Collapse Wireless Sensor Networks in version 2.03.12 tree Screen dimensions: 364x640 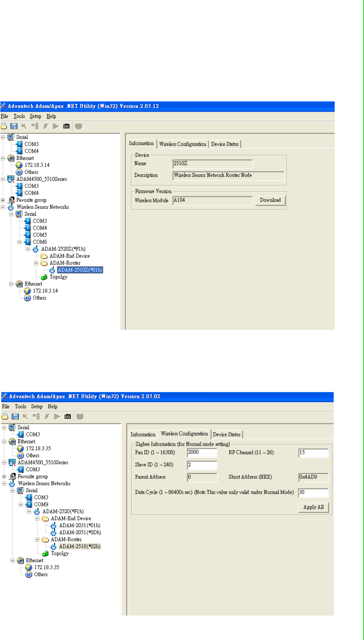pos(3,207)
